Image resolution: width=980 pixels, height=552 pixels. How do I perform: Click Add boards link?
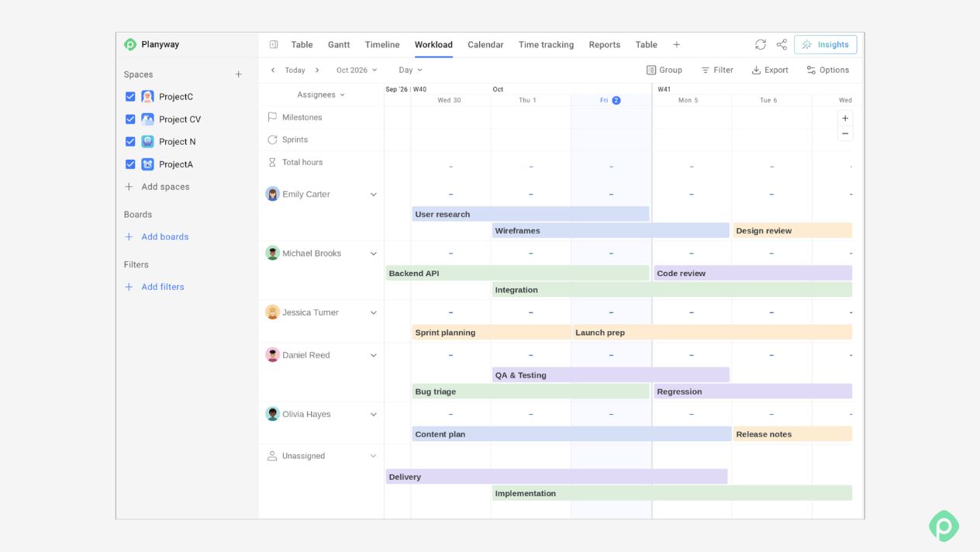coord(157,236)
